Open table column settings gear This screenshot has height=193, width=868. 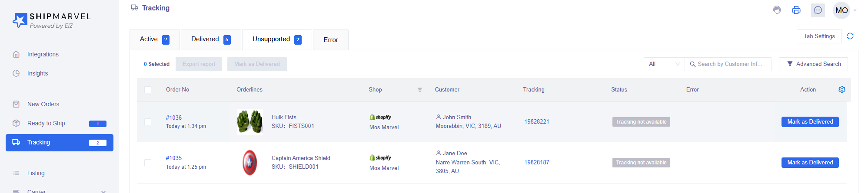(x=842, y=89)
